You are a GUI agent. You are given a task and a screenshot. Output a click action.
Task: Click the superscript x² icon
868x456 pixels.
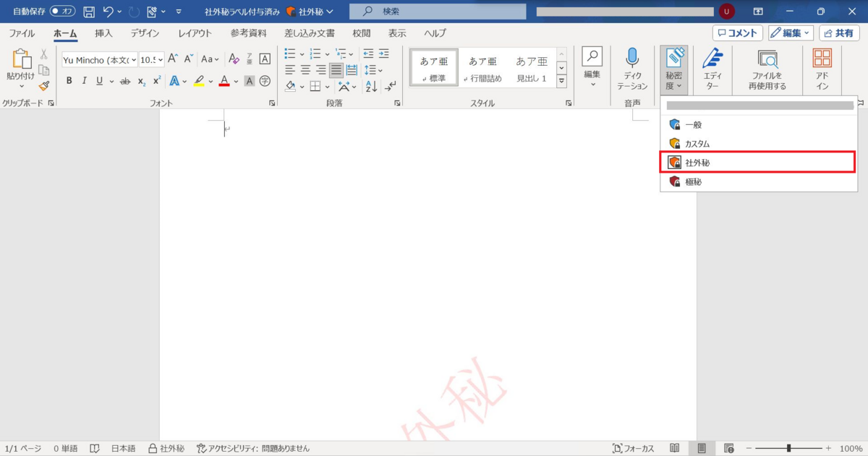click(x=156, y=81)
